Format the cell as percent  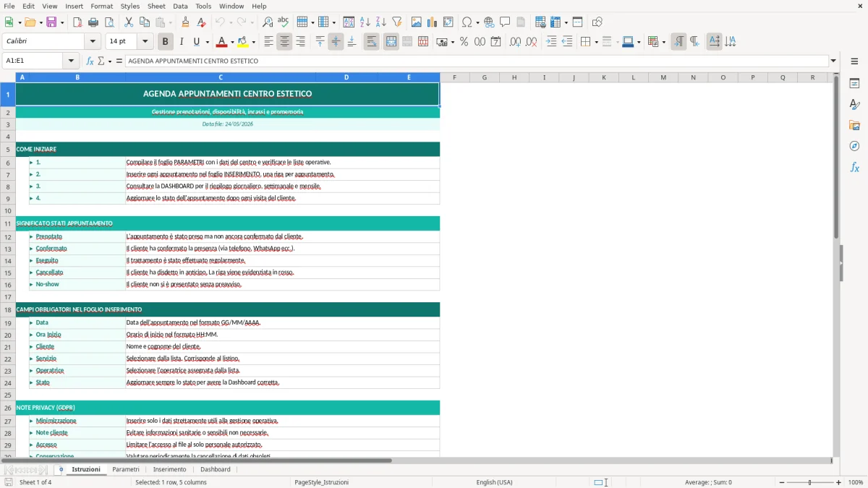coord(464,42)
